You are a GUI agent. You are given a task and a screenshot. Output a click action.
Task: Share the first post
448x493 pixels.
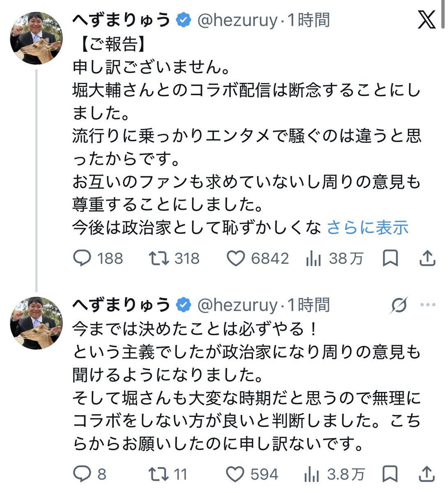point(427,258)
